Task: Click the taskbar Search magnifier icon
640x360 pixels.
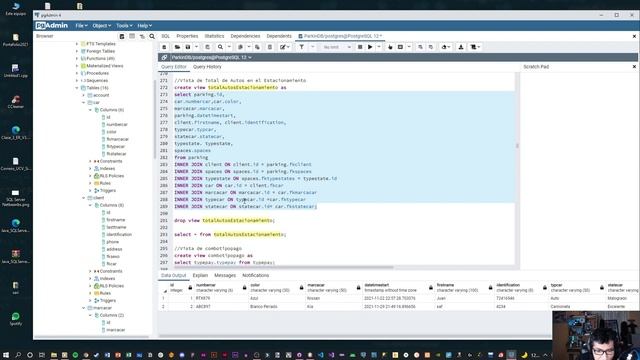Action: point(18,355)
